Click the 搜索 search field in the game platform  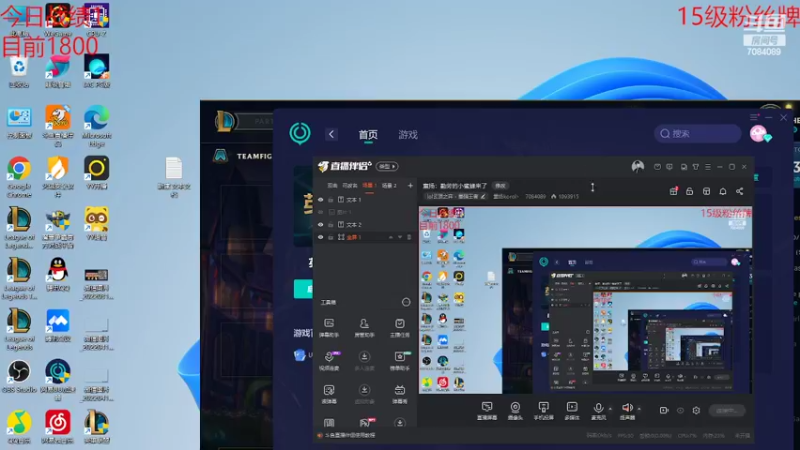point(697,134)
